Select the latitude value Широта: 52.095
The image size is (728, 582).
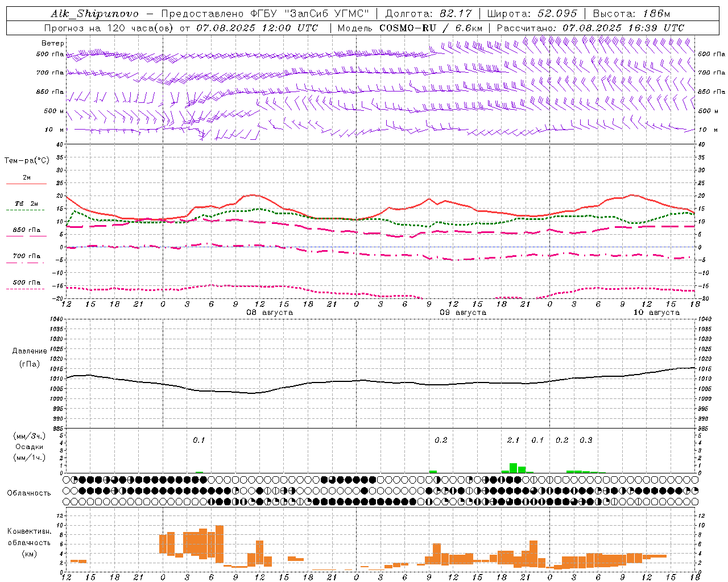pos(532,14)
